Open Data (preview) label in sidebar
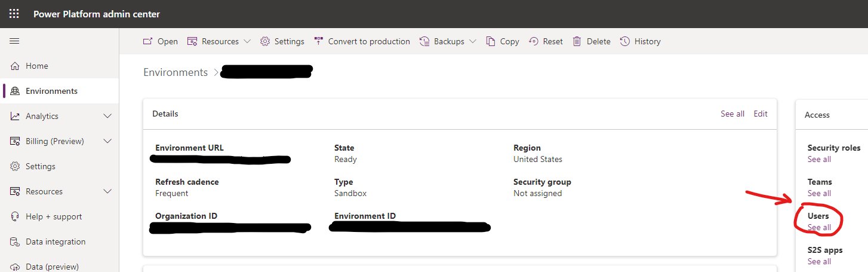Screen dimensions: 868x272 point(52,267)
